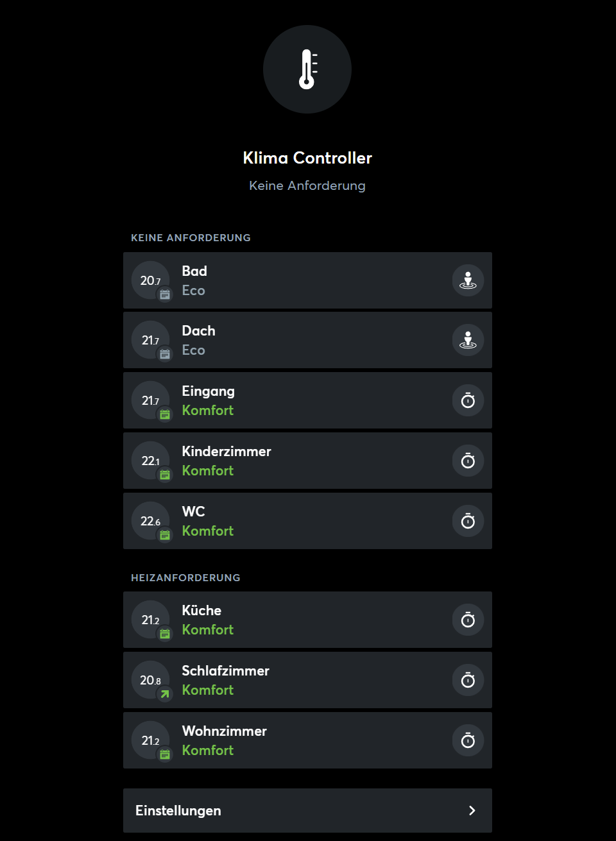Expand Einstellungen with the chevron arrow
Image resolution: width=616 pixels, height=841 pixels.
(x=472, y=810)
